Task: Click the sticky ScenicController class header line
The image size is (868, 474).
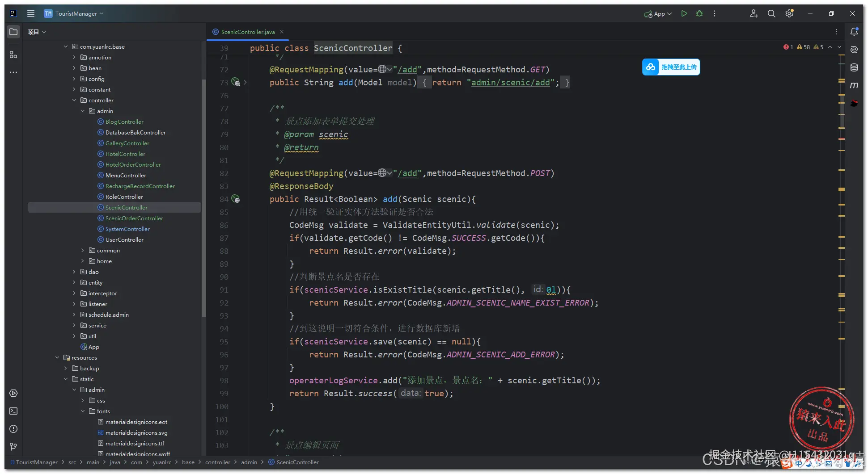Action: click(x=326, y=48)
